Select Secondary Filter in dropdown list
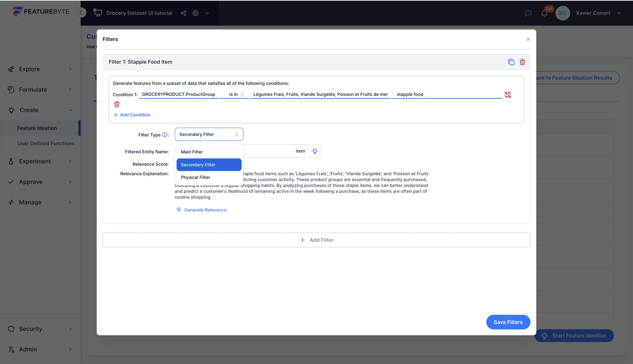The height and width of the screenshot is (364, 633). point(209,165)
